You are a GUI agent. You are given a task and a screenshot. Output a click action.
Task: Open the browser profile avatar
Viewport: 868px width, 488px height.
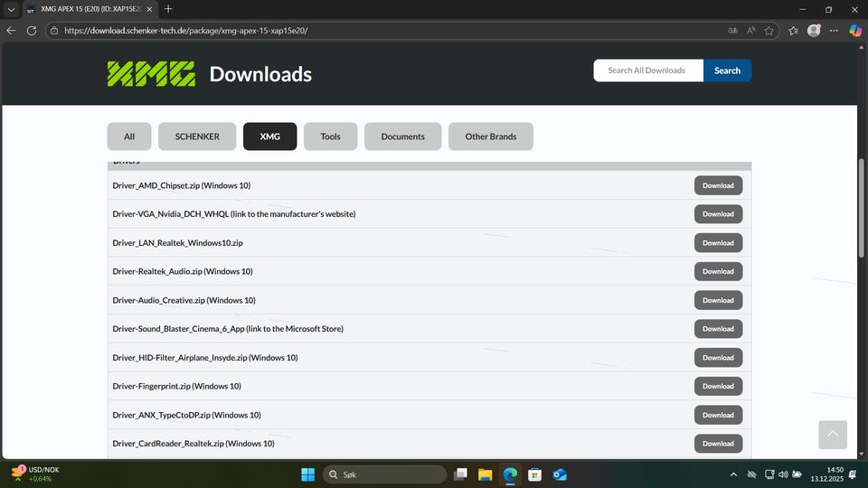point(814,31)
